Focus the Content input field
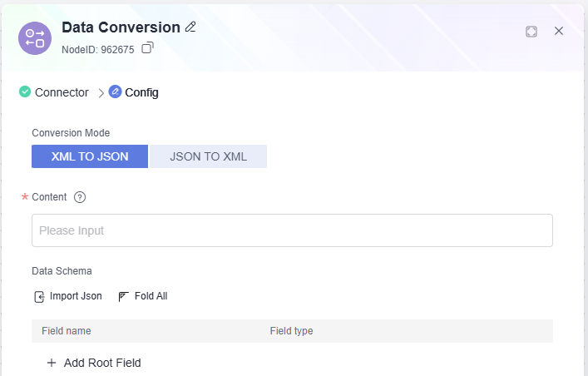588x376 pixels. [x=292, y=230]
